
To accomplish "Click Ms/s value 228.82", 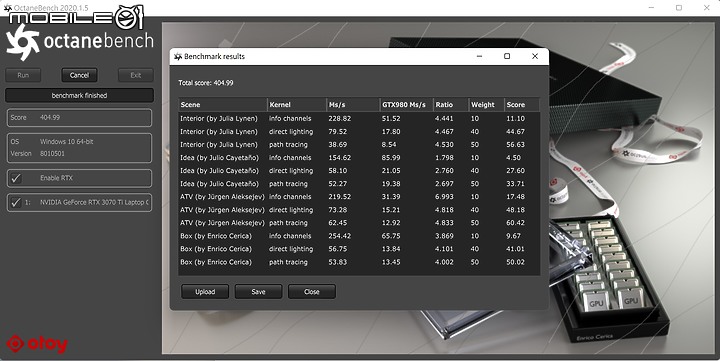I will coord(339,118).
